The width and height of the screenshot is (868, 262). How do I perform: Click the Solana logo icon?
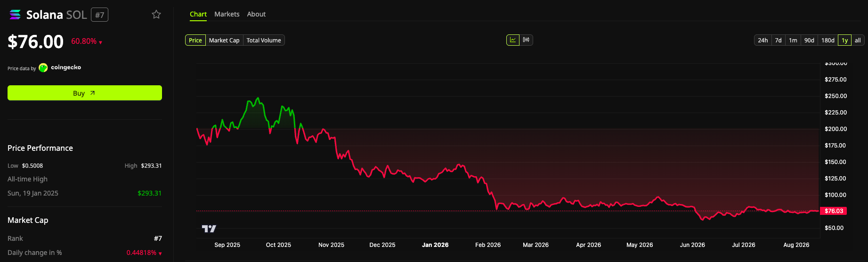(15, 15)
